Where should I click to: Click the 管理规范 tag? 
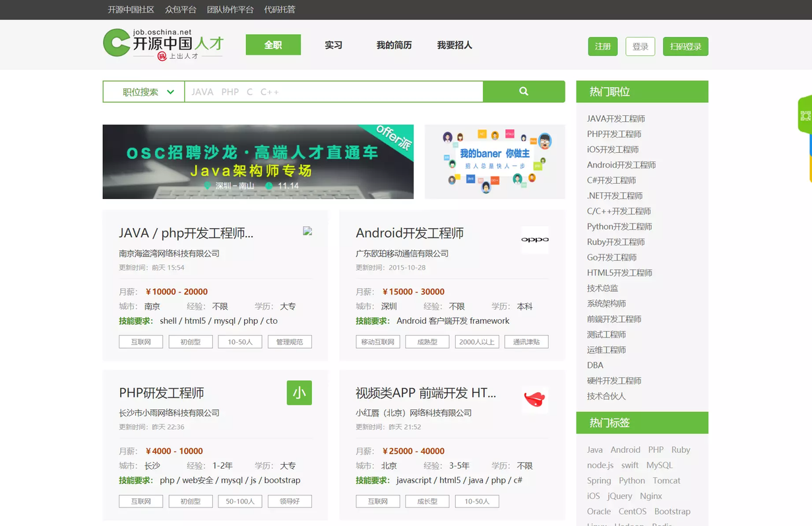tap(290, 341)
